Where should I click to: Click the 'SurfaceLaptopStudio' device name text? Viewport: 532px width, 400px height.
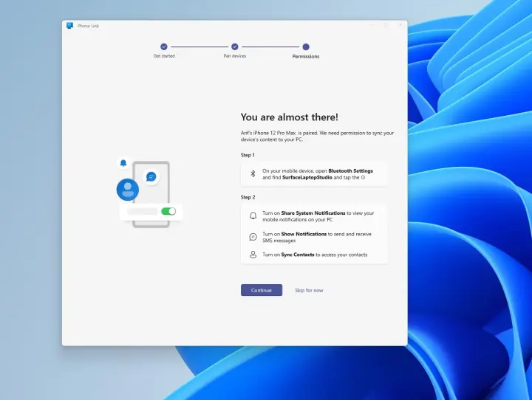pos(307,177)
